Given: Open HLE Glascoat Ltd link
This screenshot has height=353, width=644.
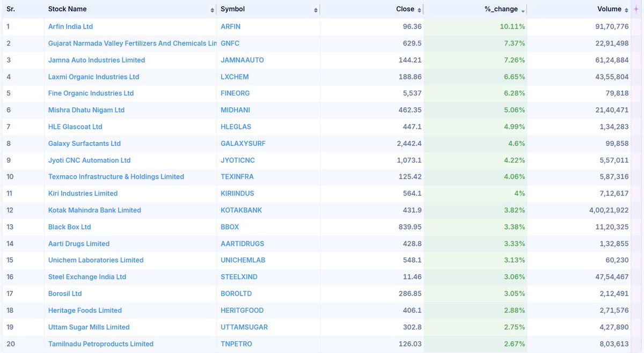Looking at the screenshot, I should tap(75, 127).
